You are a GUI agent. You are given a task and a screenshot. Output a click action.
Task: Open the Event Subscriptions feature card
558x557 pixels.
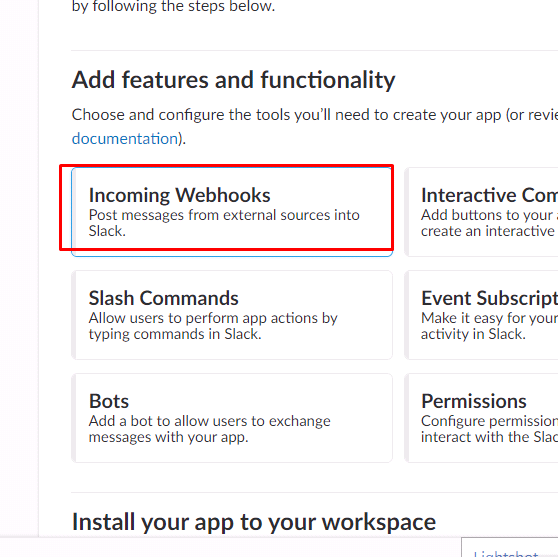point(481,315)
